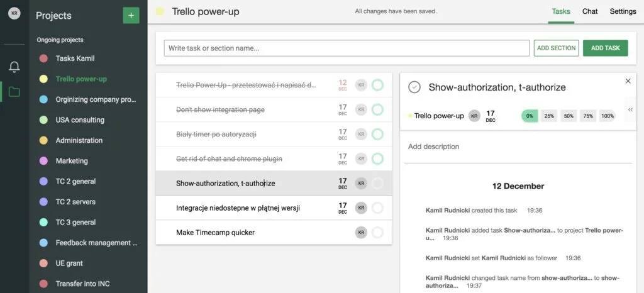The height and width of the screenshot is (293, 644).
Task: Click the notifications bell icon
Action: click(14, 67)
